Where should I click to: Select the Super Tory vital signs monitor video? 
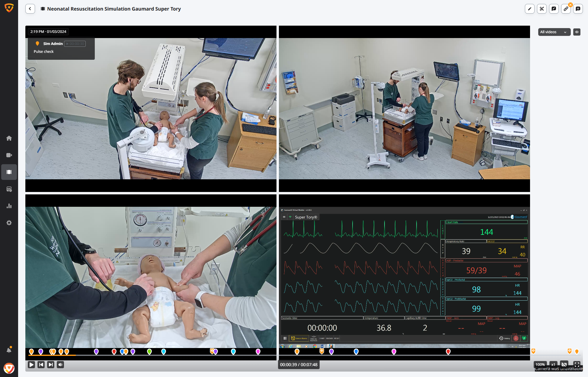(x=404, y=277)
